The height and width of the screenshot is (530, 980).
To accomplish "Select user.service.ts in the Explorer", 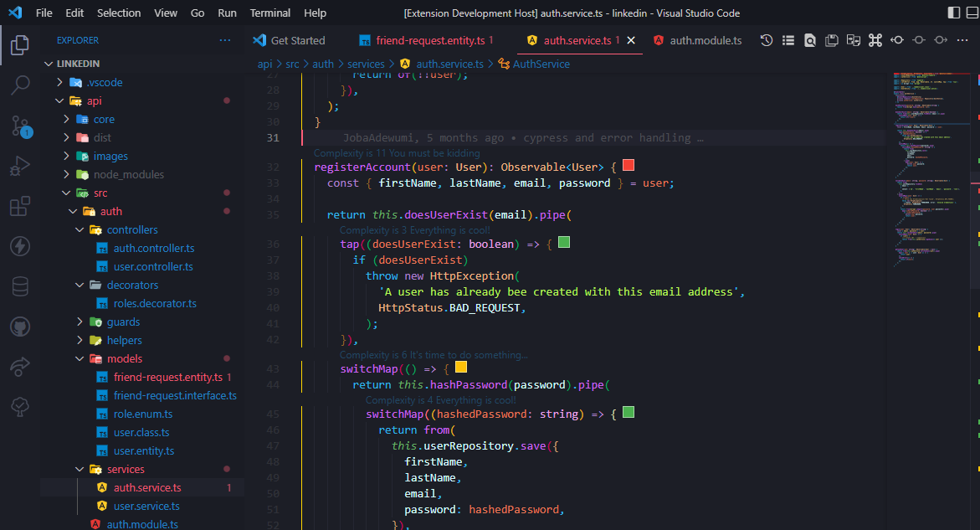I will point(144,506).
